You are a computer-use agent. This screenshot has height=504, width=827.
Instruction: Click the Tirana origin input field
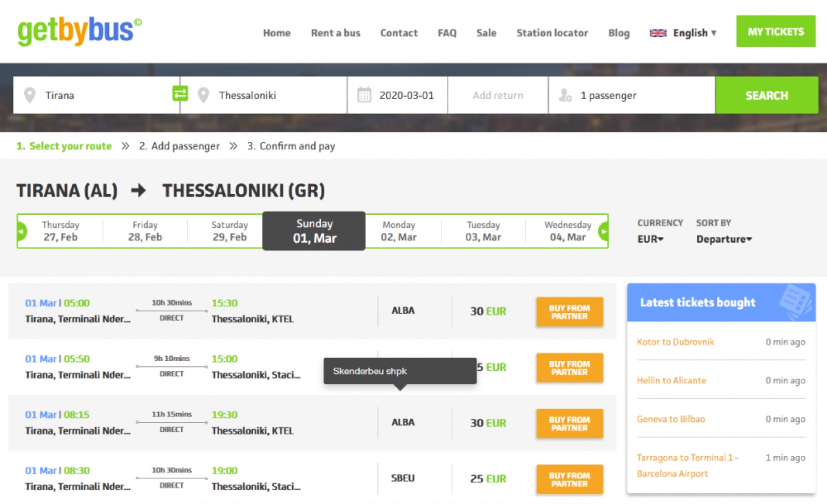[96, 95]
